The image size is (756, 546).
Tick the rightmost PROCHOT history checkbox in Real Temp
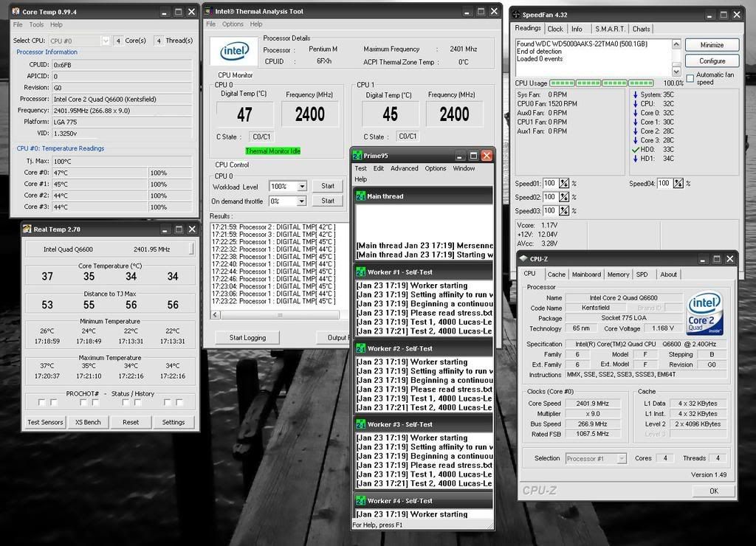pyautogui.click(x=179, y=402)
